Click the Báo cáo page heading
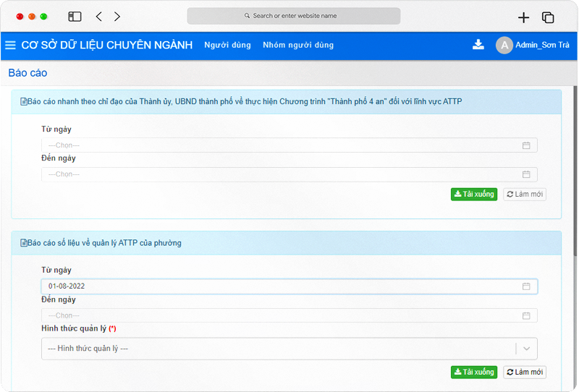The width and height of the screenshot is (579, 392). coord(28,73)
